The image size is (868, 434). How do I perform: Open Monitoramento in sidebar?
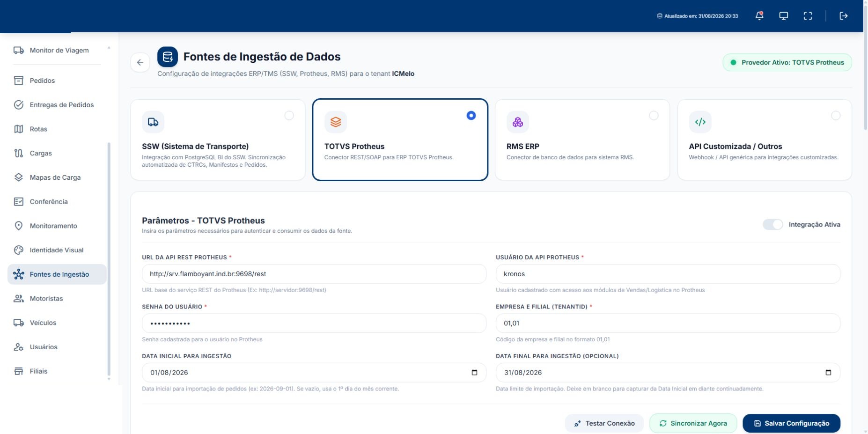57,226
